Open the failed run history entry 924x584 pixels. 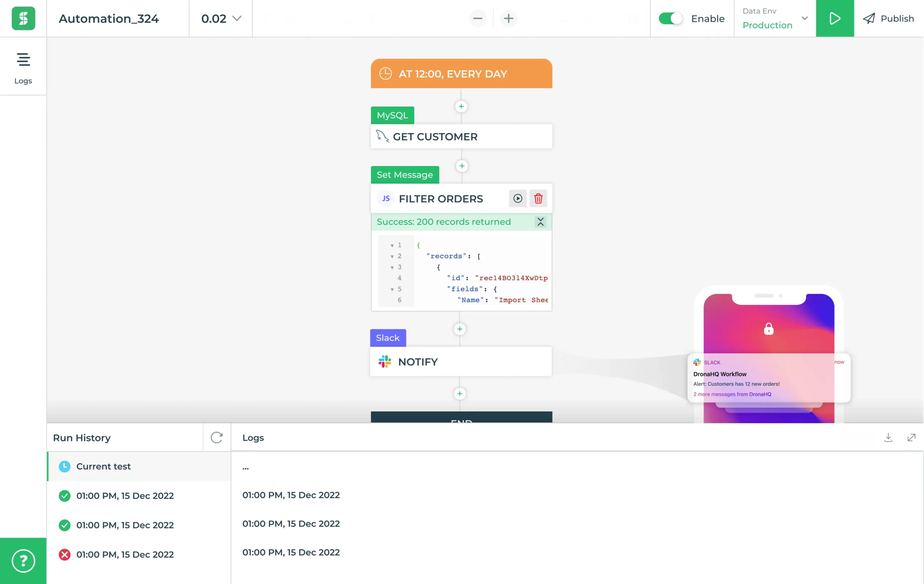pyautogui.click(x=125, y=554)
